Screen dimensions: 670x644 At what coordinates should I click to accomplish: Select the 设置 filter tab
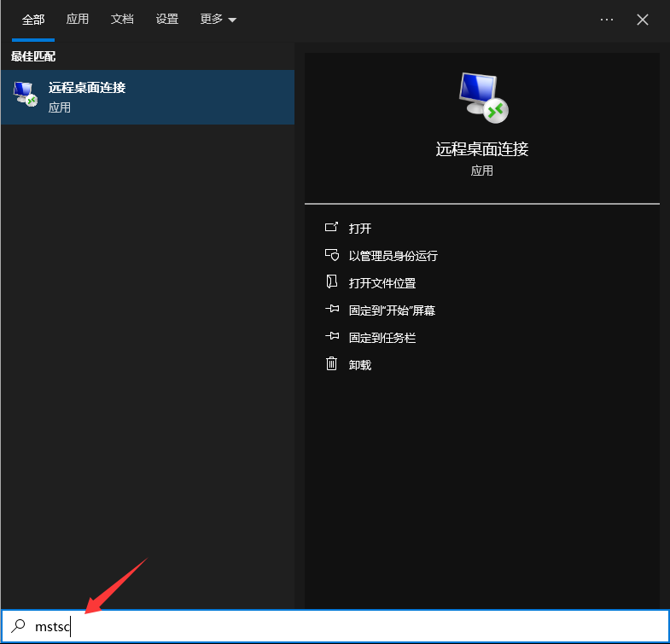pos(167,20)
